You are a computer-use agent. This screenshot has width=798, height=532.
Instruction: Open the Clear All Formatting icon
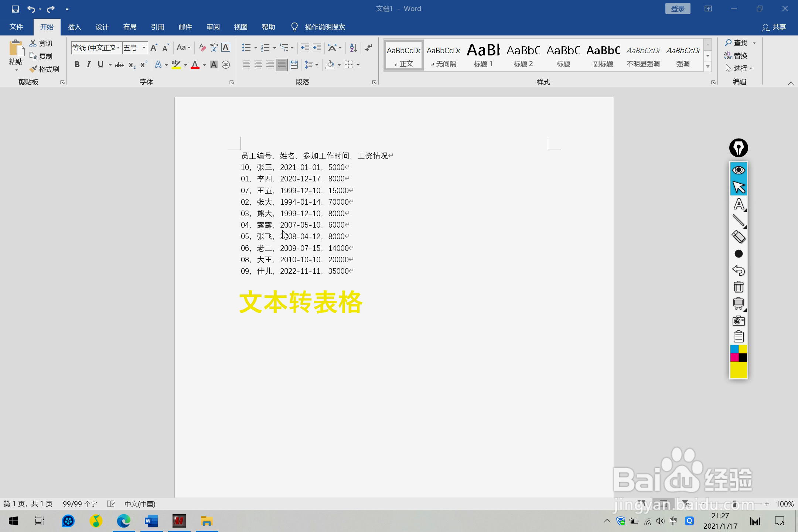201,47
